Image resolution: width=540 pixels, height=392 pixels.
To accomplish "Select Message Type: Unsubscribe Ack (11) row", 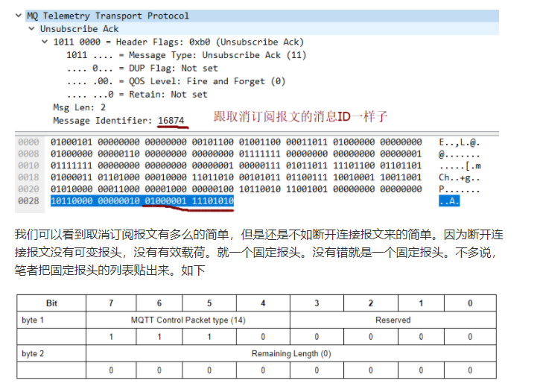I will [186, 54].
